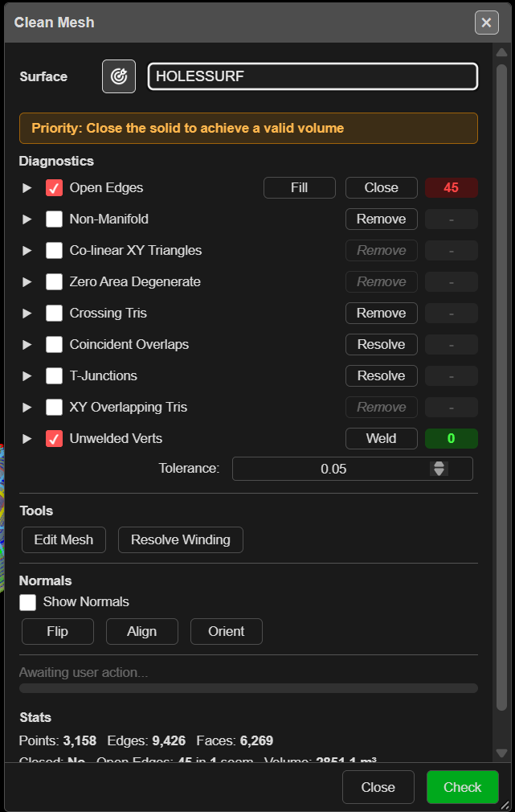Weld the unwelded vertices
The image size is (515, 812).
tap(382, 439)
